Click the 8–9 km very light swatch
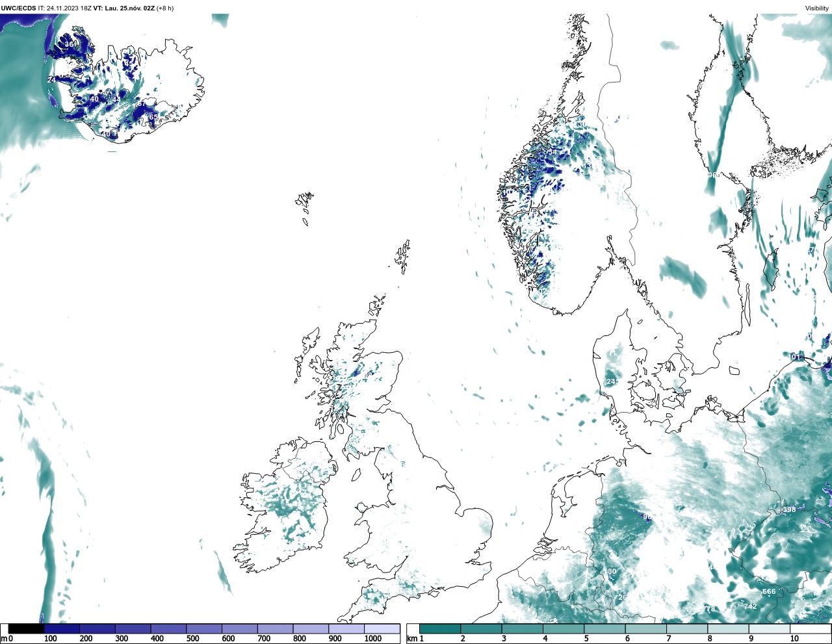Screen dimensions: 832x644 tap(728, 629)
